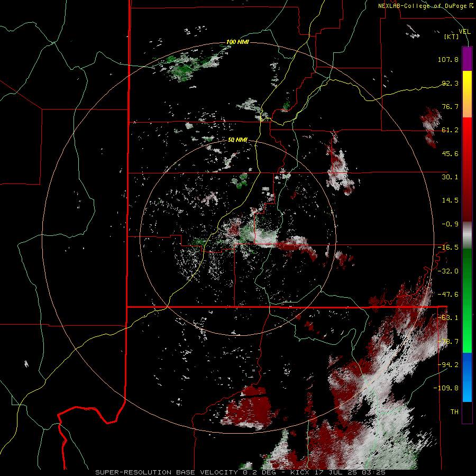Click the TH label on the scale

454,412
